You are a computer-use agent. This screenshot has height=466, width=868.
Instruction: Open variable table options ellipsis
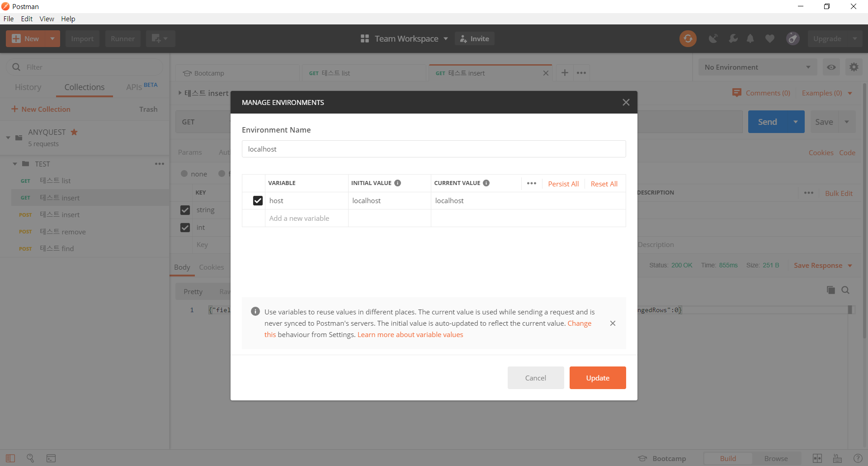[532, 183]
